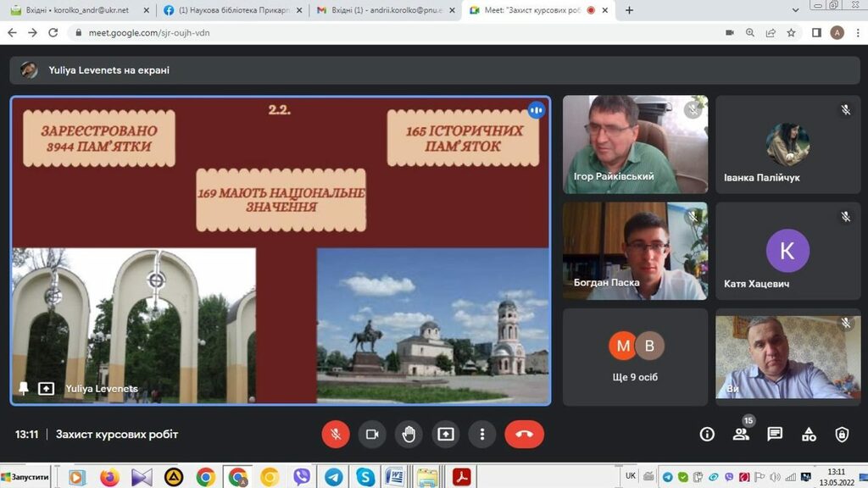Raise hand in the meeting
The image size is (868, 488).
409,434
